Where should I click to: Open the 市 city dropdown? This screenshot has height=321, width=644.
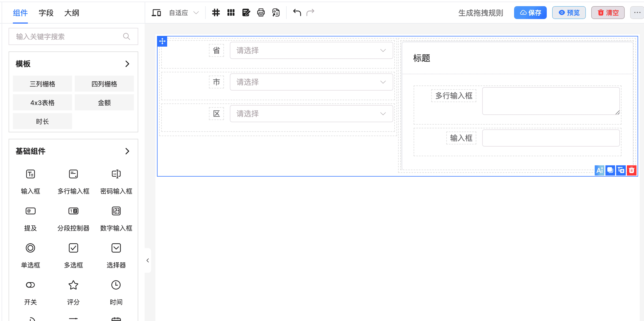pyautogui.click(x=311, y=82)
